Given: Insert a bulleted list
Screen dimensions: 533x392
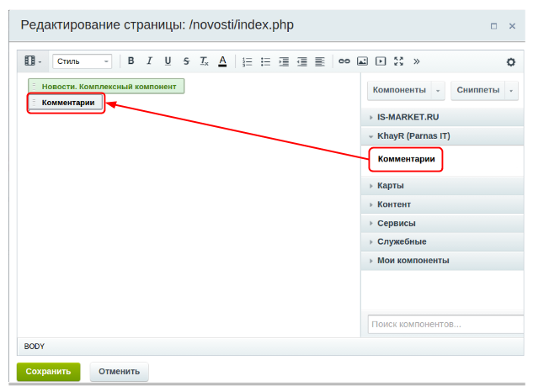Looking at the screenshot, I should [265, 61].
